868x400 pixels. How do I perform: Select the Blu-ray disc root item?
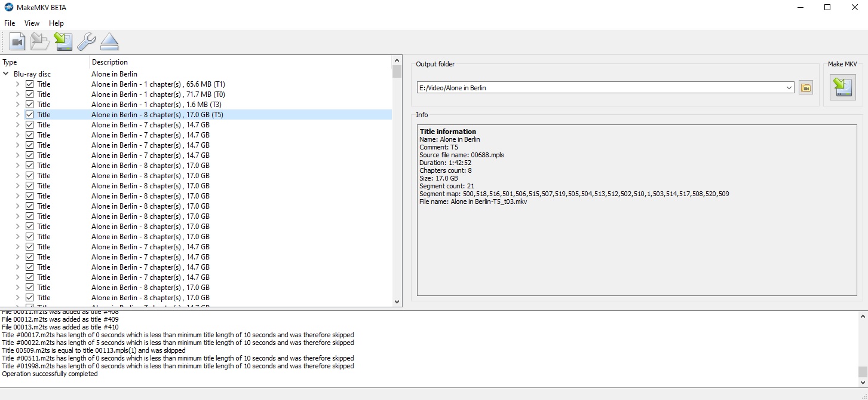click(x=32, y=74)
